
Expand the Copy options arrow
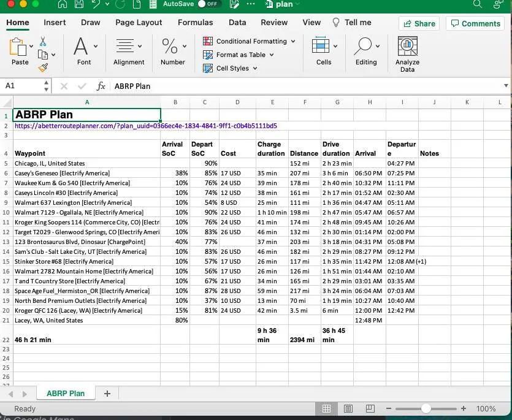click(x=53, y=55)
